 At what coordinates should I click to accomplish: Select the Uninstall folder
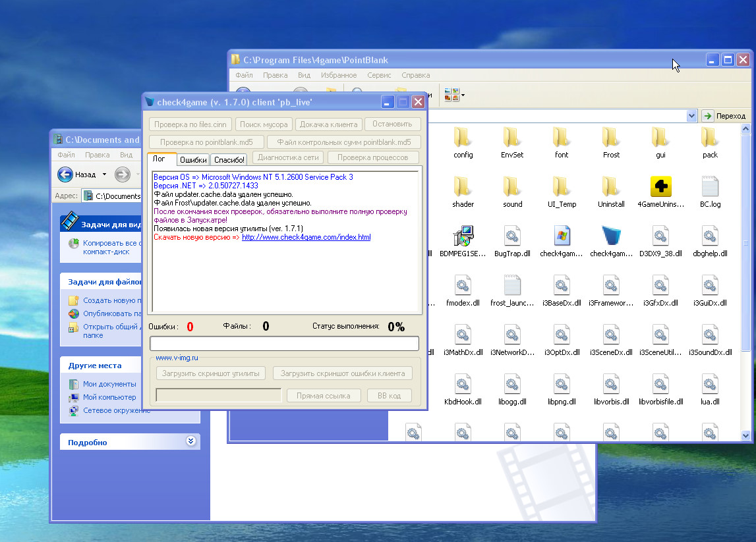point(611,192)
